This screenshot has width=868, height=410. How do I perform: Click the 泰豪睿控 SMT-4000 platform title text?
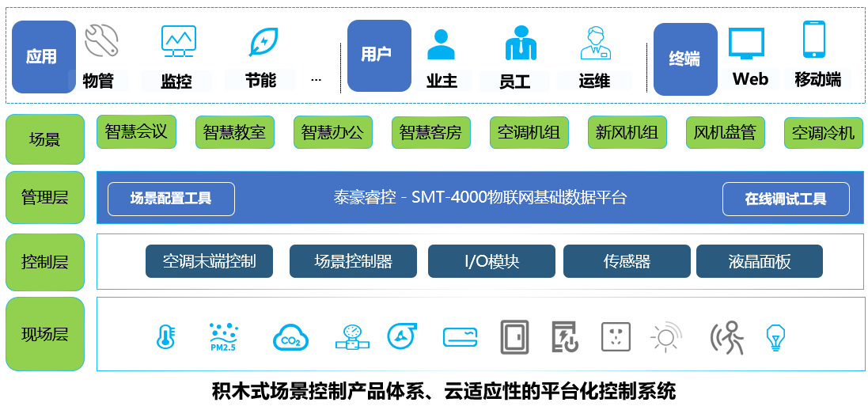pos(480,197)
